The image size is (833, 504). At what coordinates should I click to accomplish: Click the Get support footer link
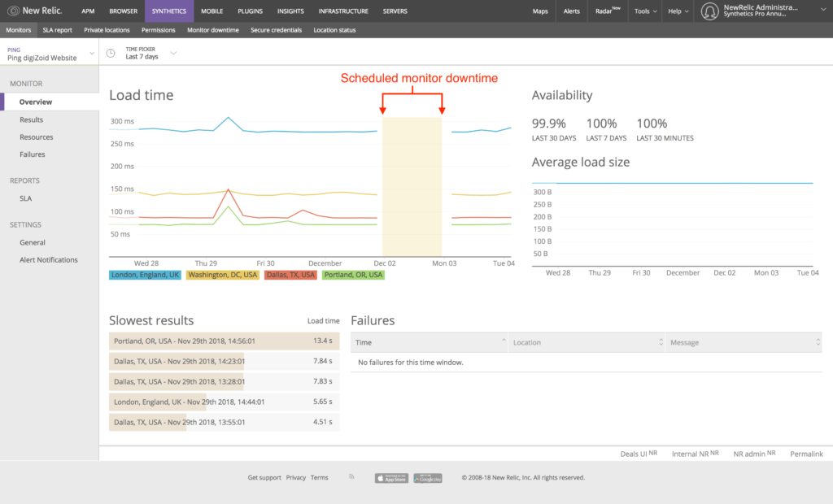point(264,477)
